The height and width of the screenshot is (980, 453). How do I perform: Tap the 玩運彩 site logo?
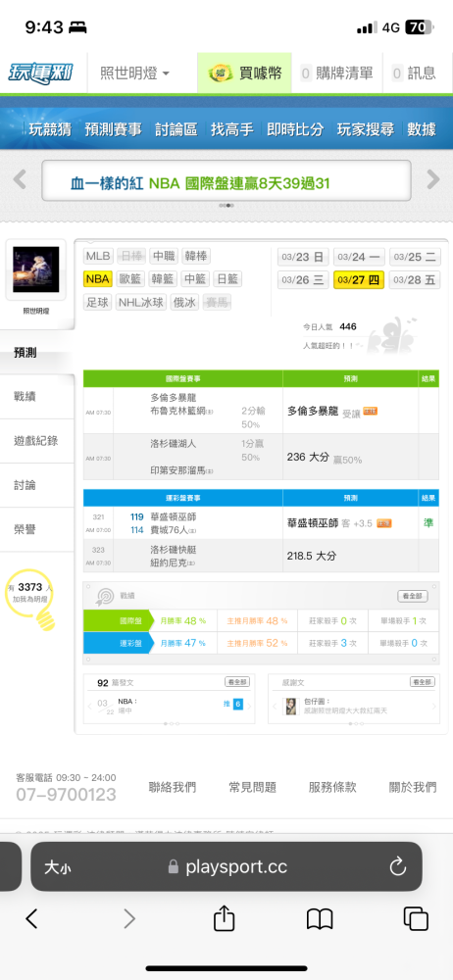point(40,73)
